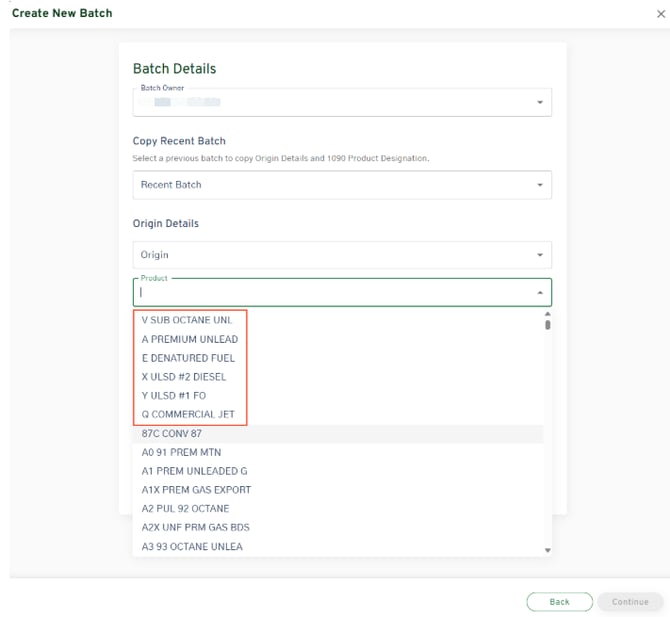Screen dimensions: 670x617
Task: Expand the Recent Batch dropdown
Action: (x=540, y=185)
